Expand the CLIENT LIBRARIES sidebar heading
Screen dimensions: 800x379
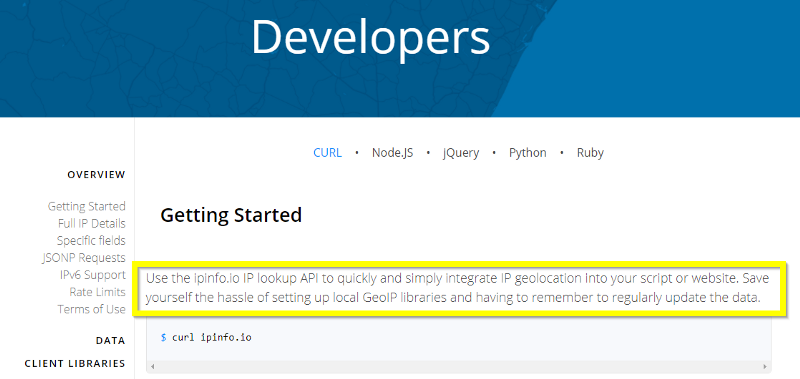tap(75, 363)
